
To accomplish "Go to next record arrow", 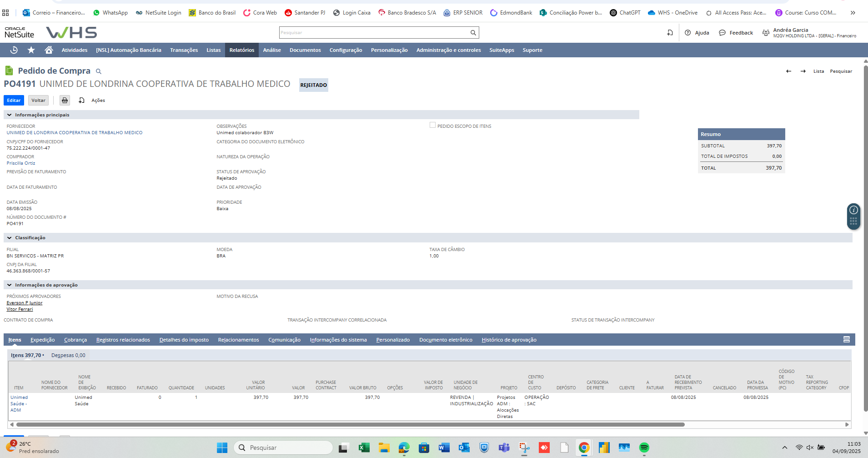I will (803, 71).
